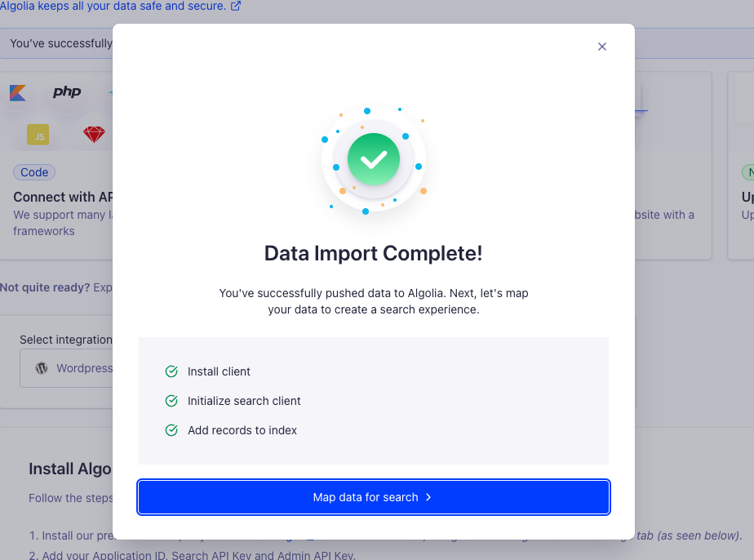Screen dimensions: 754x560
Task: Choose the JavaScript (JS) language icon
Action: [x=38, y=134]
